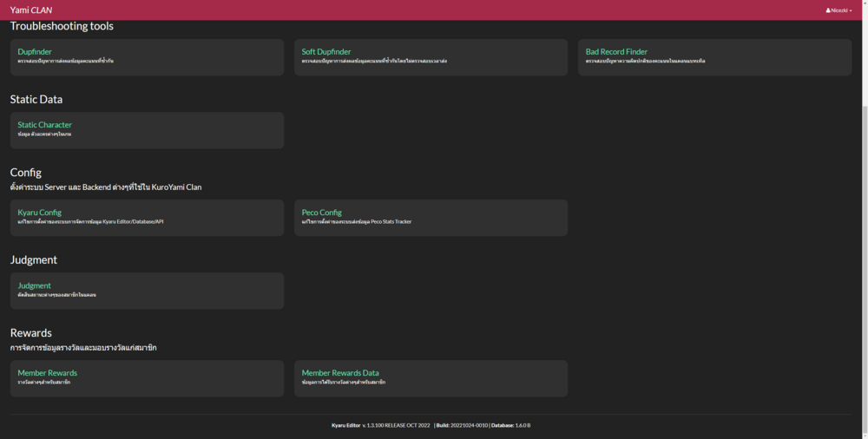Open the Dupfinder tool
Screen dimensions: 868x439
35,52
